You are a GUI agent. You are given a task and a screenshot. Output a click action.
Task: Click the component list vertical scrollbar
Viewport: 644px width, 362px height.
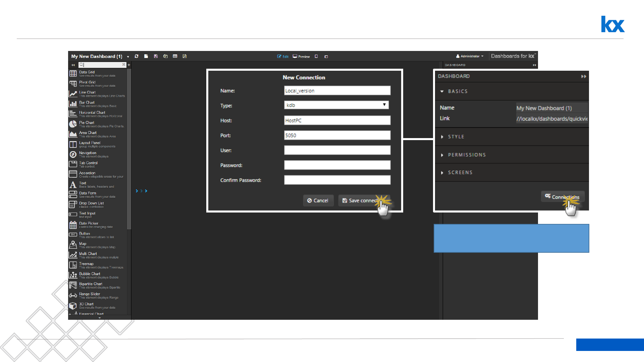pos(129,149)
